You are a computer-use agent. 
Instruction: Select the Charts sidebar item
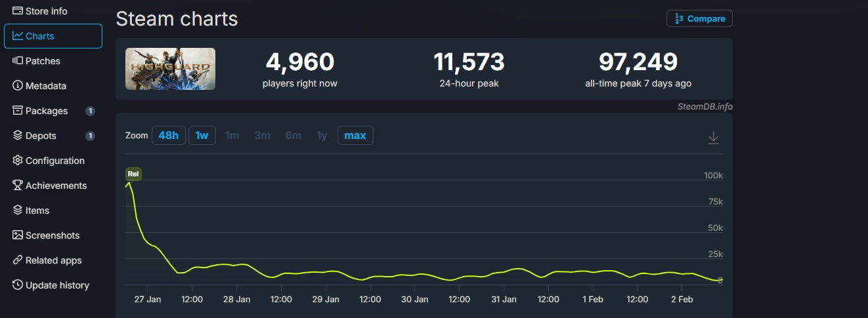pyautogui.click(x=53, y=36)
